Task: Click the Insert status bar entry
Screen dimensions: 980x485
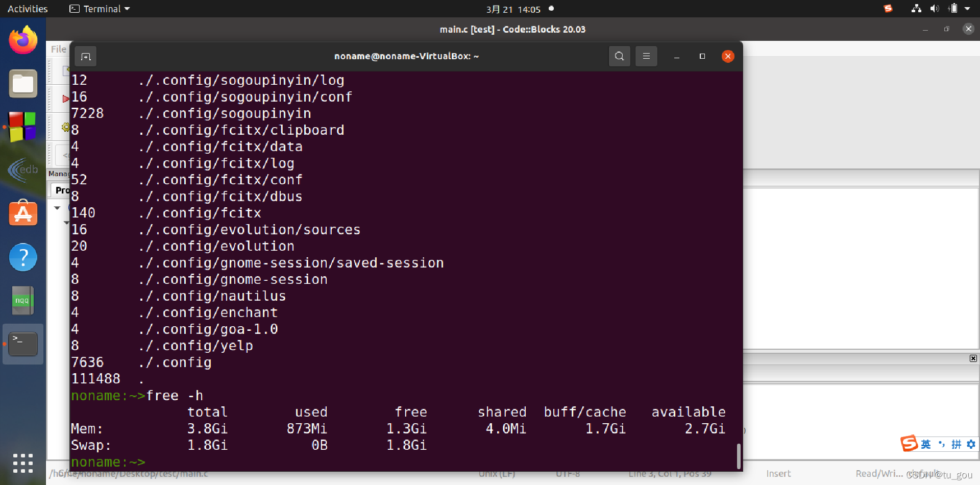Action: 778,474
